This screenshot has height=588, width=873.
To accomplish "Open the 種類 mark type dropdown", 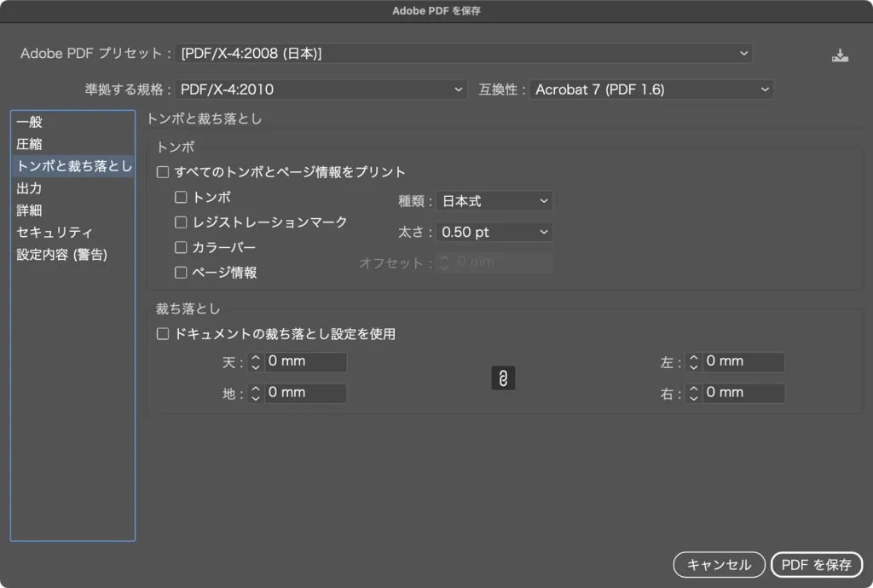I will click(494, 201).
